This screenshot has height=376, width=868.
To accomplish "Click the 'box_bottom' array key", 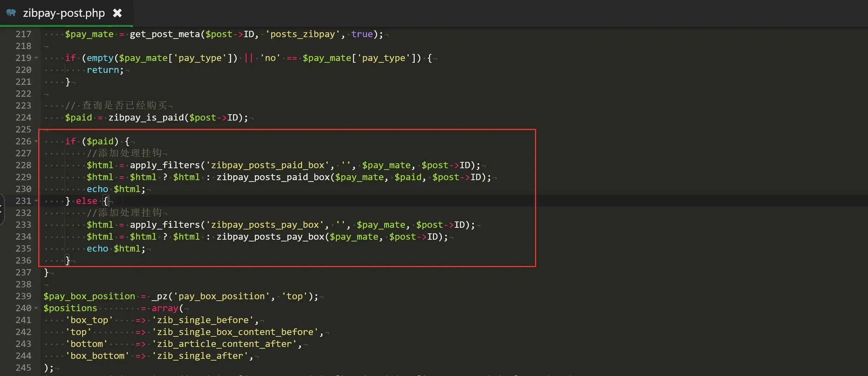I will click(x=97, y=356).
